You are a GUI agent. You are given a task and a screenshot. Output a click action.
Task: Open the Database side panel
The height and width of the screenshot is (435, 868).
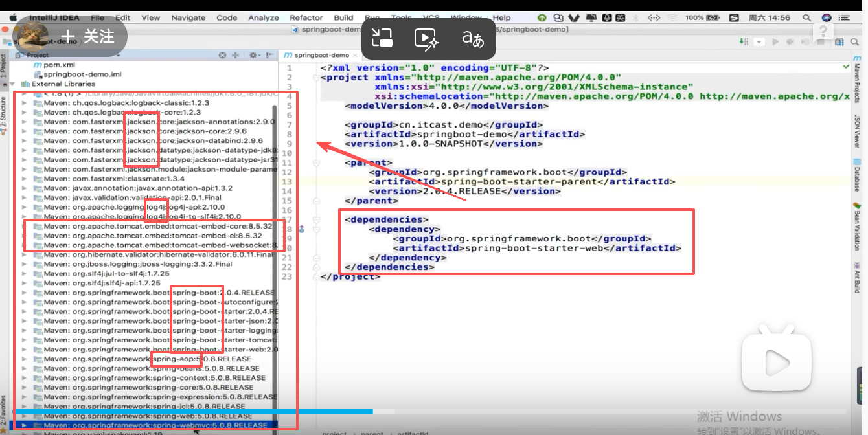(857, 175)
